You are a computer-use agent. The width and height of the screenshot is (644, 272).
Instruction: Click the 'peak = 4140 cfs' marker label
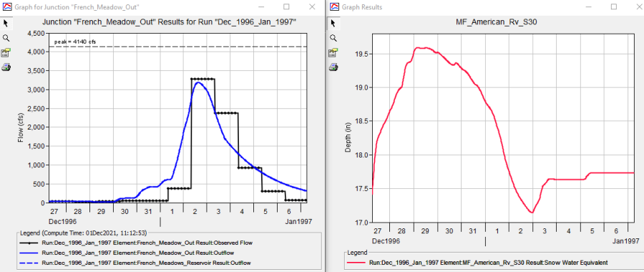[x=75, y=42]
